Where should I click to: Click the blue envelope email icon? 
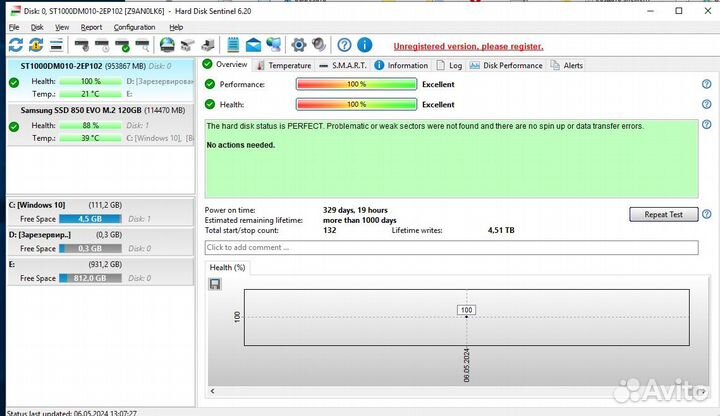(253, 45)
